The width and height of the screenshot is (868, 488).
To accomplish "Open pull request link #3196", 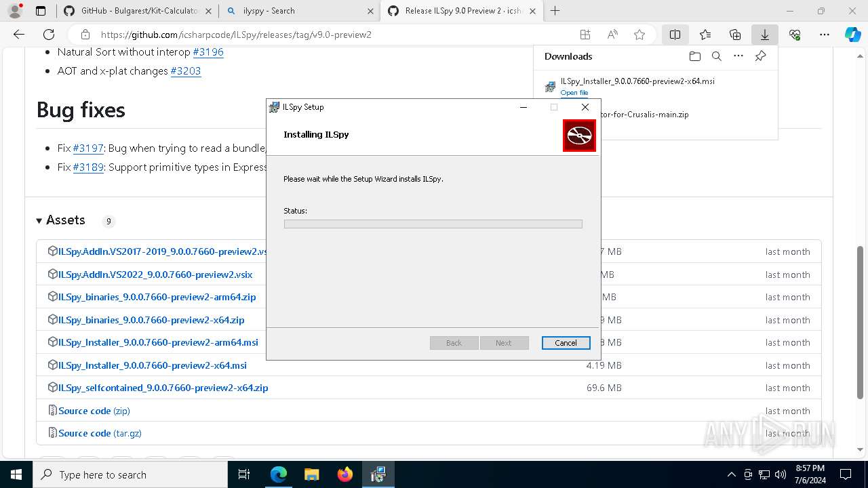I will pos(208,52).
